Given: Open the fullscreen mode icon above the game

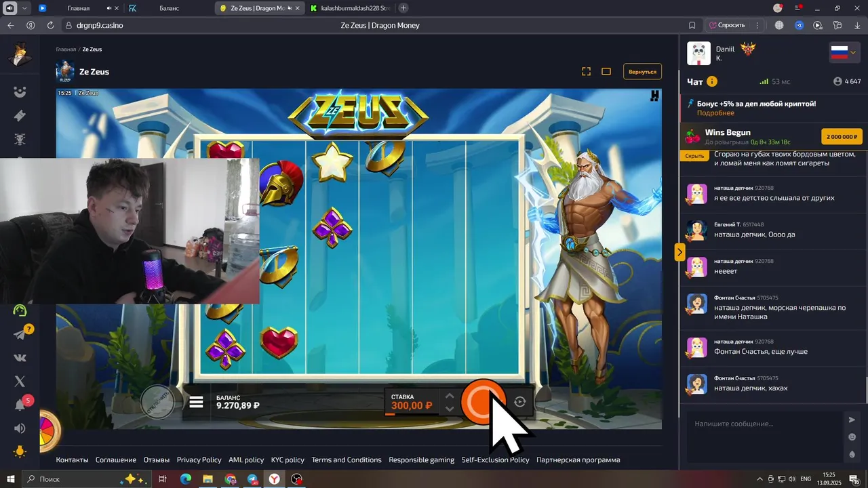Looking at the screenshot, I should click(587, 71).
